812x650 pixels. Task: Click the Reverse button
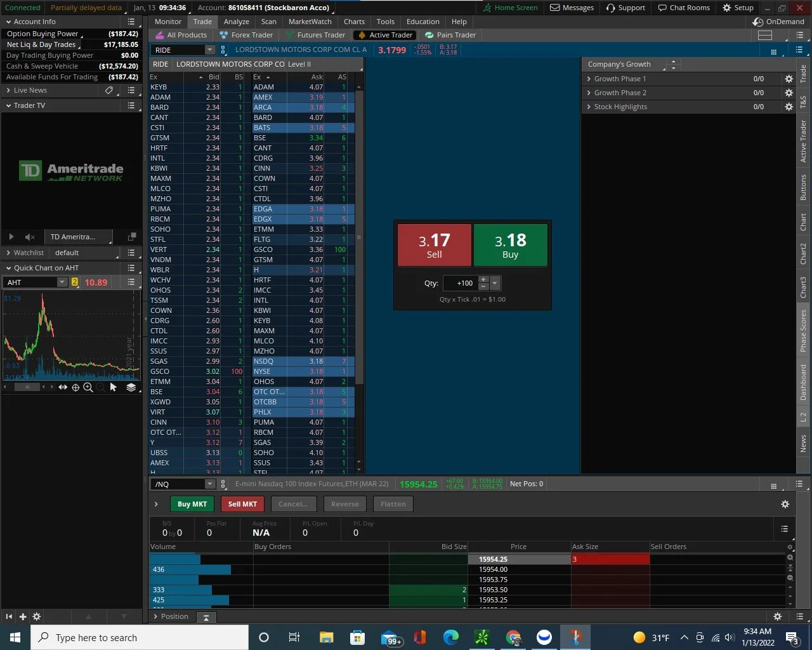[345, 504]
